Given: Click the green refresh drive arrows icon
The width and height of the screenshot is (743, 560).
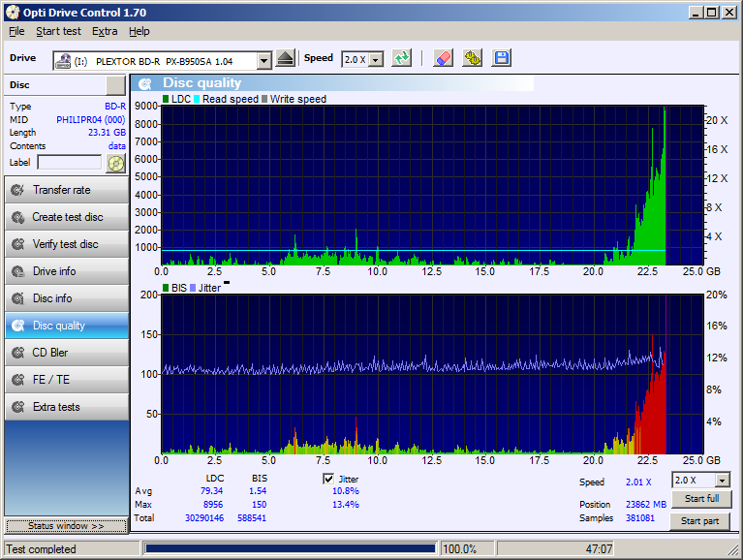Looking at the screenshot, I should point(402,58).
